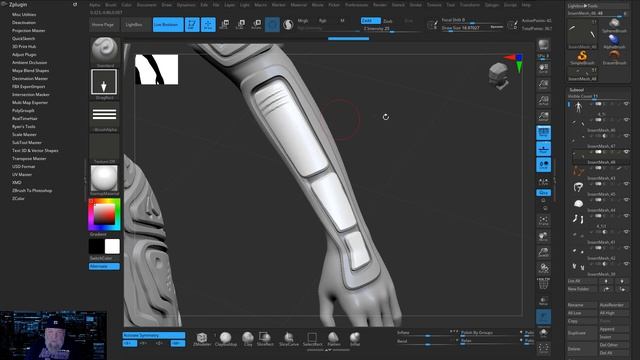The height and width of the screenshot is (360, 640).
Task: Click the Sculptris Pro icon
Action: point(288,24)
